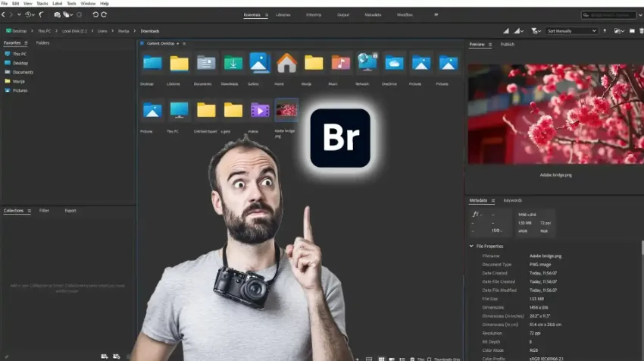The width and height of the screenshot is (644, 361).
Task: Collapse the File Properties section
Action: click(x=471, y=246)
